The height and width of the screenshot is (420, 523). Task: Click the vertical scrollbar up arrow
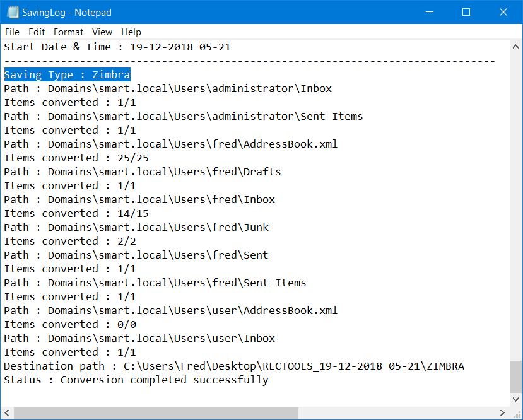click(x=515, y=47)
